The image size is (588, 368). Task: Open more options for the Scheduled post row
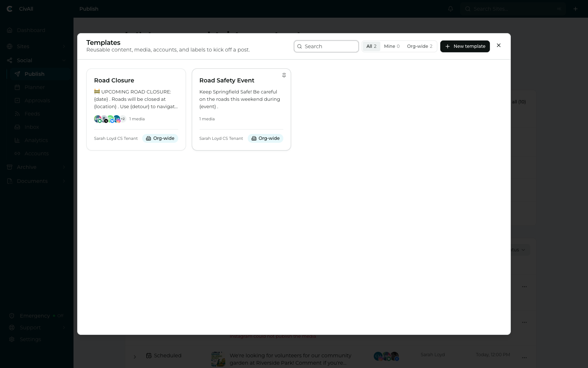[524, 357]
